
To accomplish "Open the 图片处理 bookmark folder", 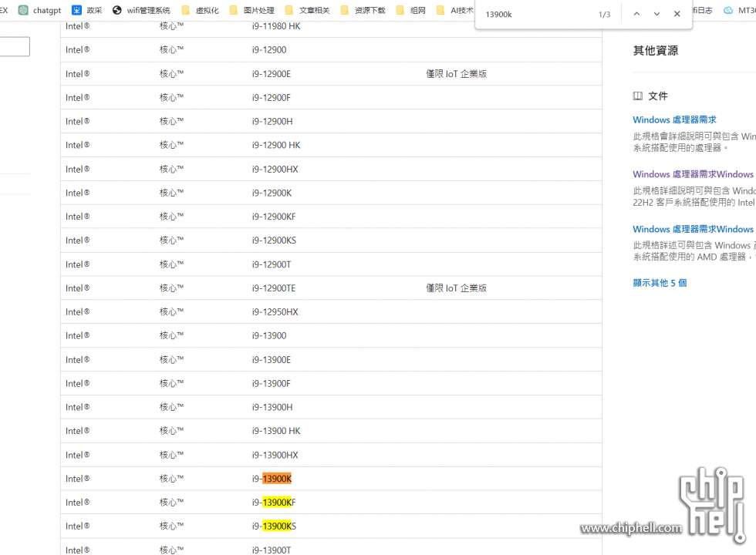I will [x=252, y=10].
